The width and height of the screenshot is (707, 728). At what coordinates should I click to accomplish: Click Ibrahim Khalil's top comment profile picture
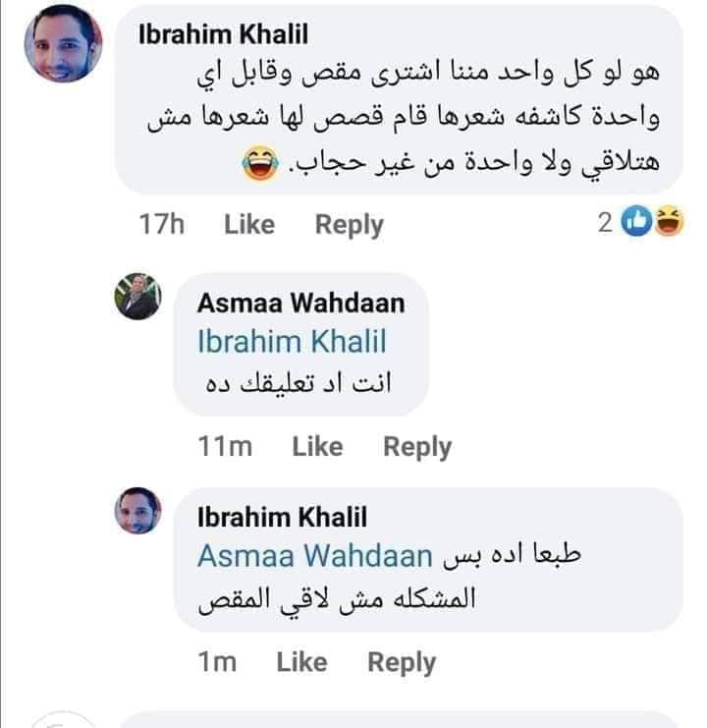tap(60, 45)
